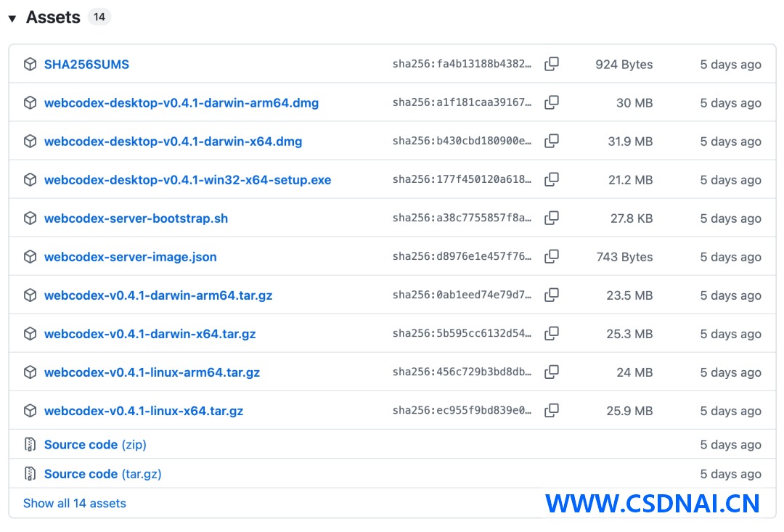The width and height of the screenshot is (784, 532).
Task: Select hash text sha256:fa4b13188b4382…
Action: [x=462, y=64]
